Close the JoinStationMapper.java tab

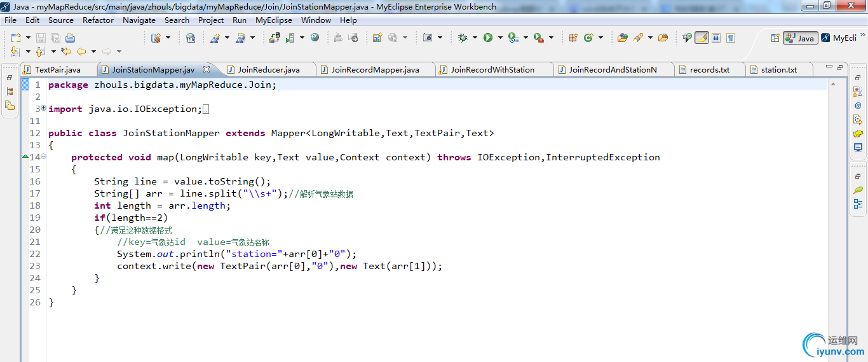[206, 69]
